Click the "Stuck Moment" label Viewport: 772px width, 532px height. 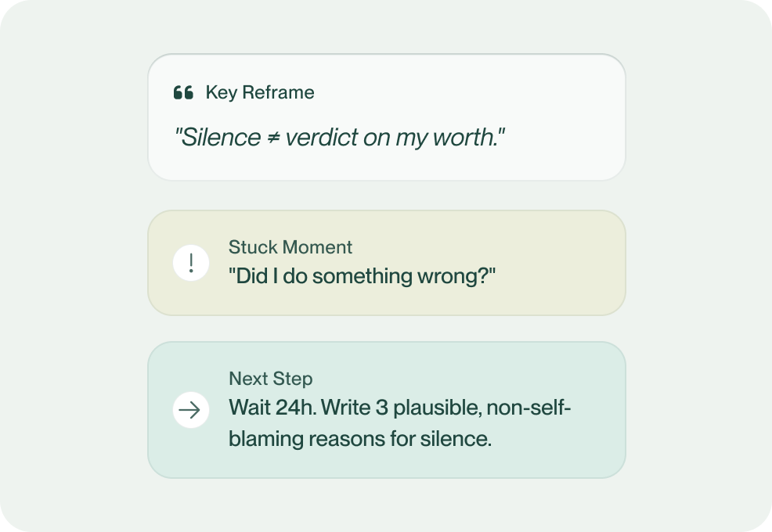tap(290, 247)
